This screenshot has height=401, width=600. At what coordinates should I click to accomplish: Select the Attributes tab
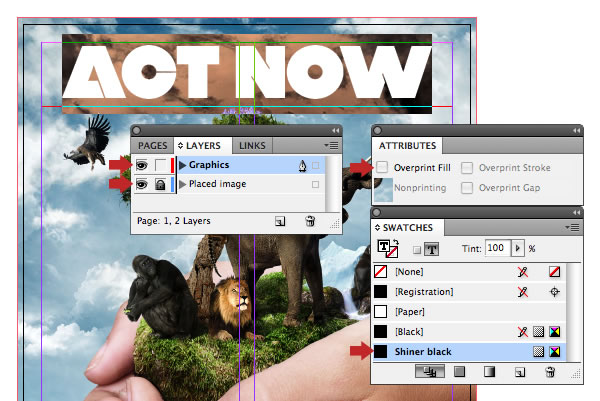tap(408, 146)
